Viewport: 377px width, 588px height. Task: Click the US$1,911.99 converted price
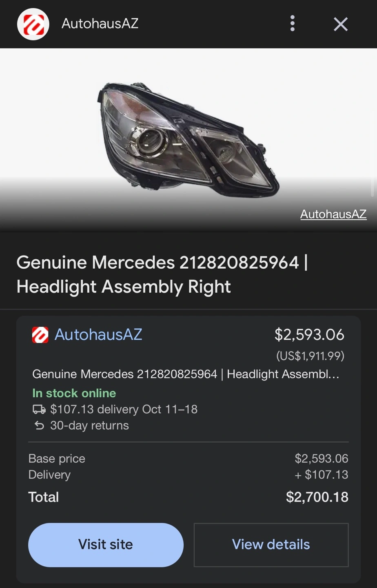click(x=310, y=356)
